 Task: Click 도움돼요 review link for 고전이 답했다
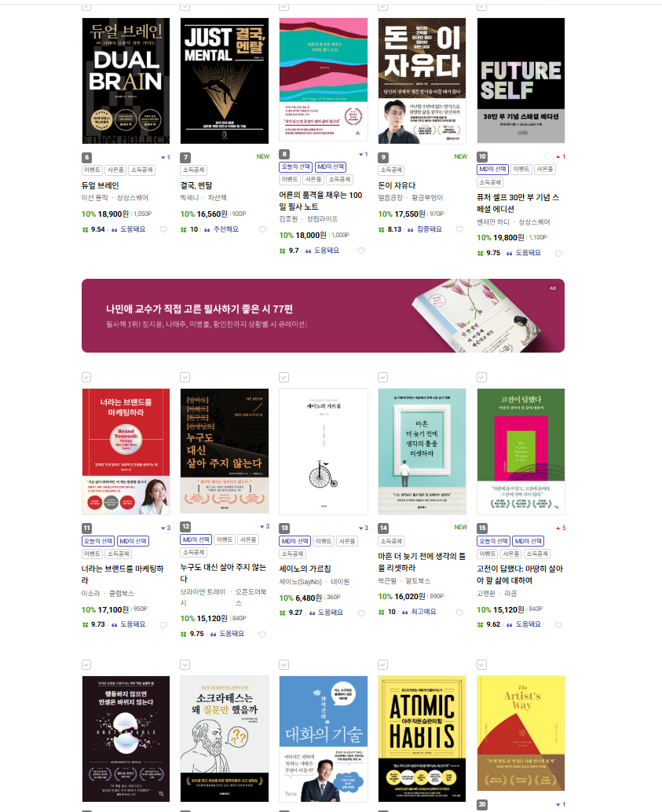click(528, 624)
